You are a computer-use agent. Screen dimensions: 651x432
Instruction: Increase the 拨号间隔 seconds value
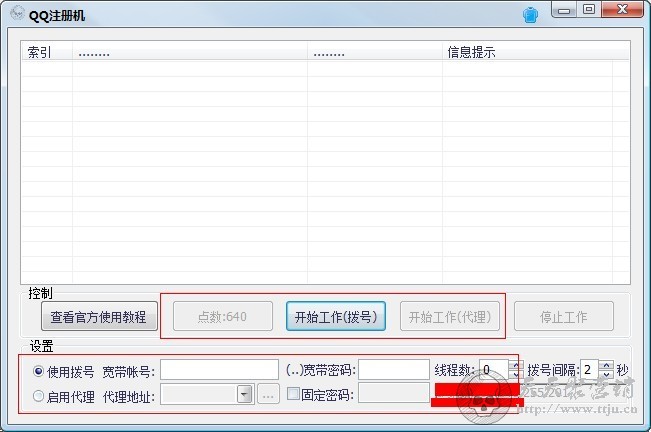coord(607,365)
